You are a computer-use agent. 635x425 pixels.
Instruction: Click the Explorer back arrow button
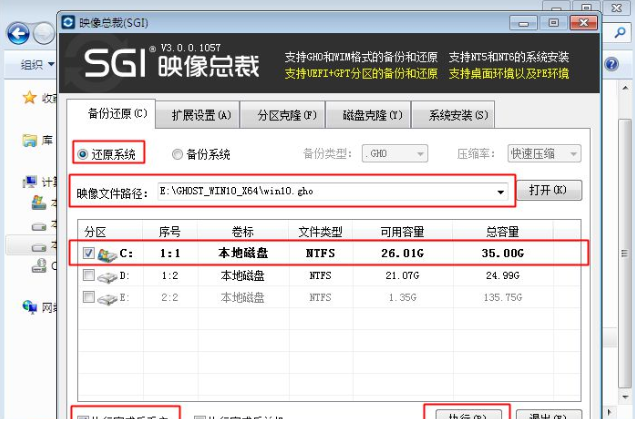(17, 33)
